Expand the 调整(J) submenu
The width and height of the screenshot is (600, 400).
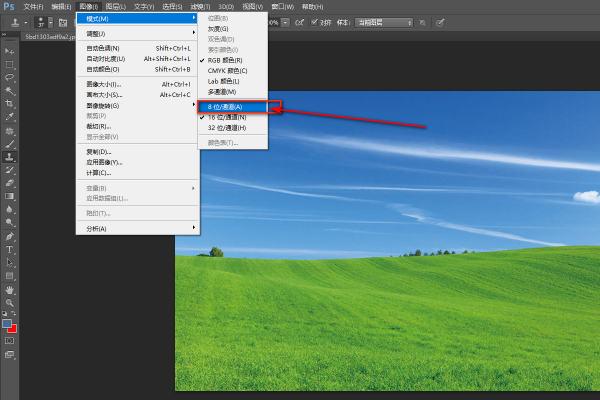137,34
